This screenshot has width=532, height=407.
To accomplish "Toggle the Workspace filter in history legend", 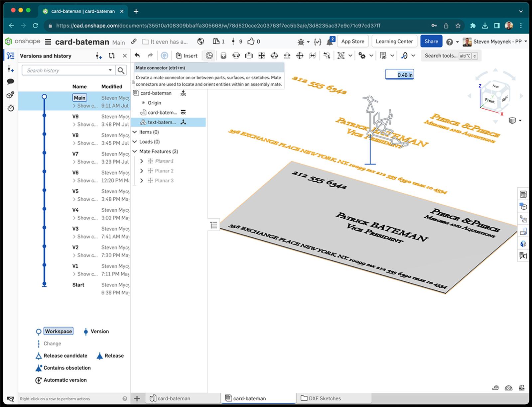I will (x=58, y=331).
